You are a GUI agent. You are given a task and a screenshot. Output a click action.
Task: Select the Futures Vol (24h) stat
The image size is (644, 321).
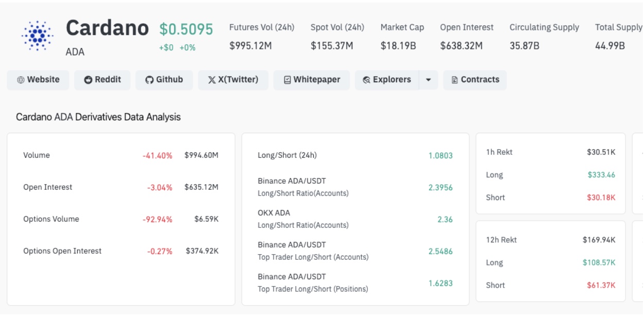261,37
